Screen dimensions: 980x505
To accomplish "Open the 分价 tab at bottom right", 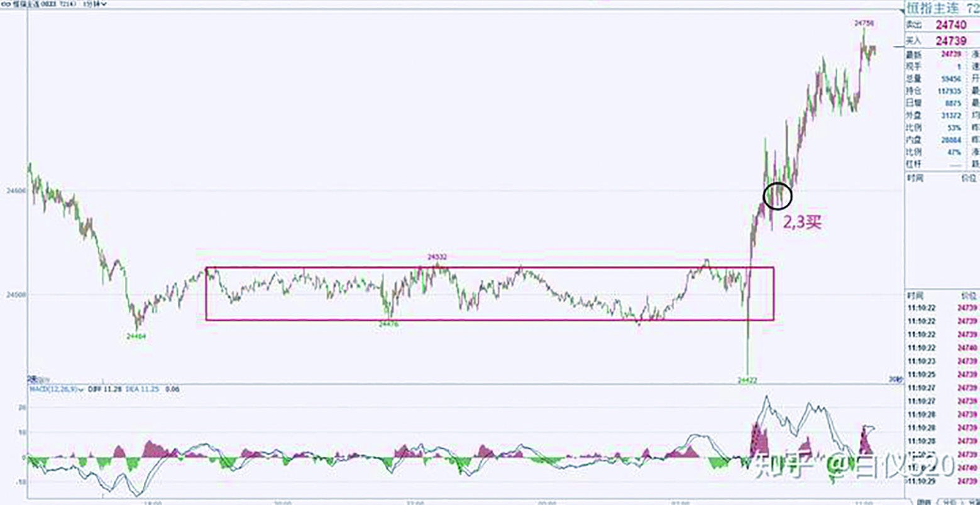I will [949, 501].
